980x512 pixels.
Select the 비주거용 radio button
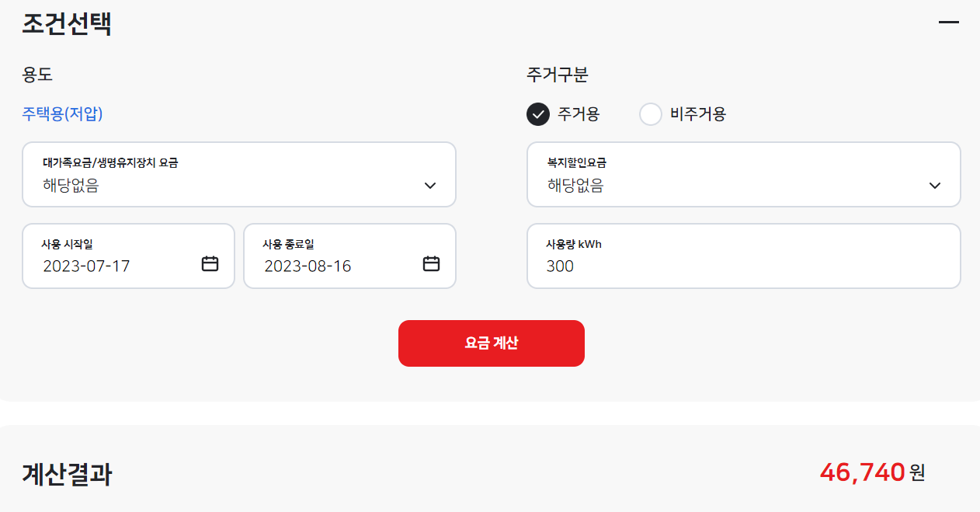click(x=650, y=114)
